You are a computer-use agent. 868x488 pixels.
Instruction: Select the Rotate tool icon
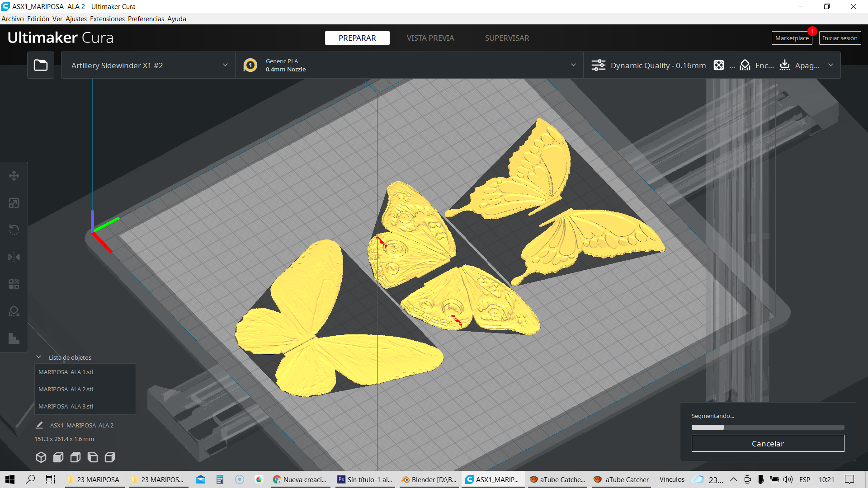[14, 230]
